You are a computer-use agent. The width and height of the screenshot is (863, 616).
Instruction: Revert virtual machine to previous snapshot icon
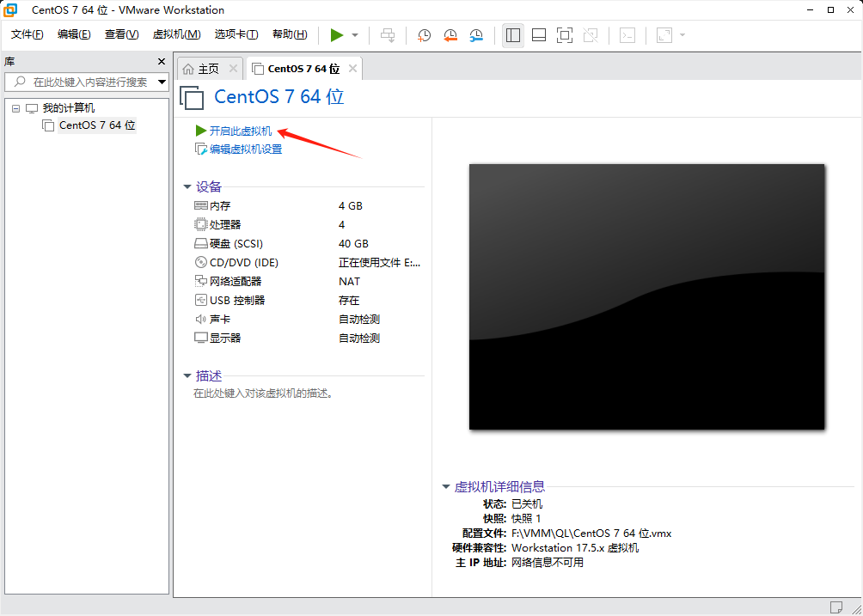[450, 35]
